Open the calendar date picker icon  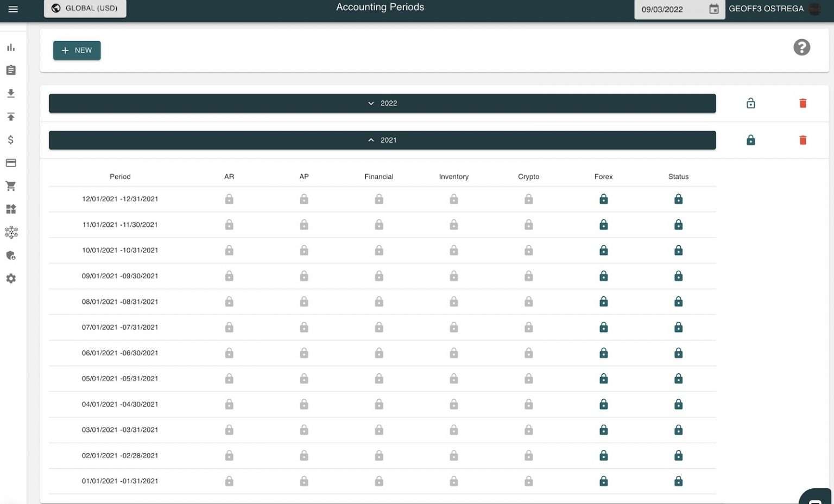pyautogui.click(x=714, y=9)
